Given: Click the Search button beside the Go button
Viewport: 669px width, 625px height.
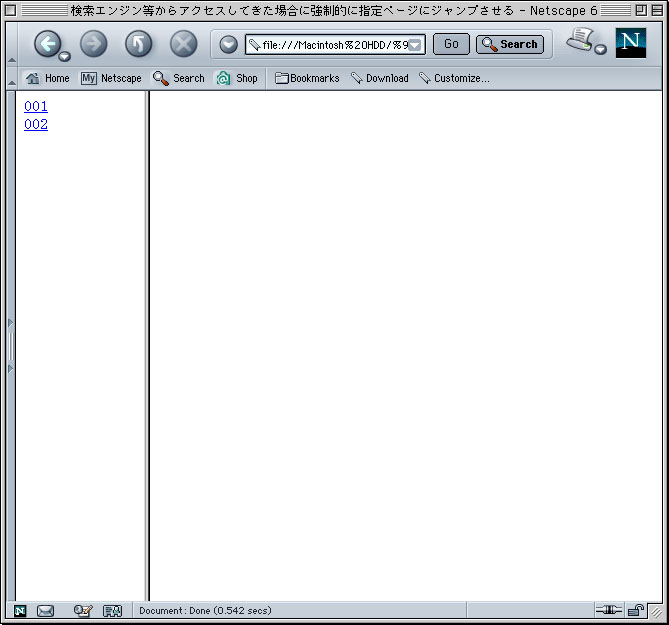Looking at the screenshot, I should coord(510,44).
